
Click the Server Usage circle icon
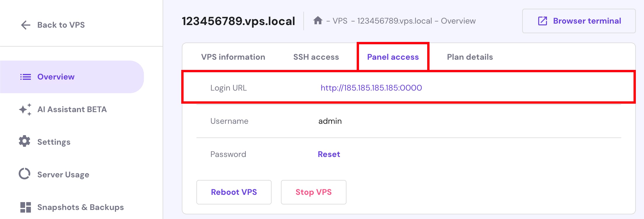(x=24, y=174)
